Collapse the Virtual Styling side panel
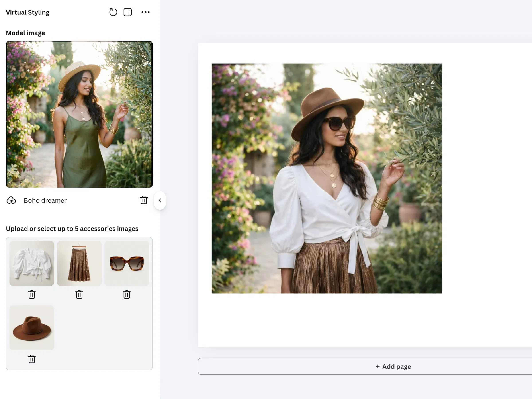Viewport: 532px width, 399px height. (x=160, y=200)
